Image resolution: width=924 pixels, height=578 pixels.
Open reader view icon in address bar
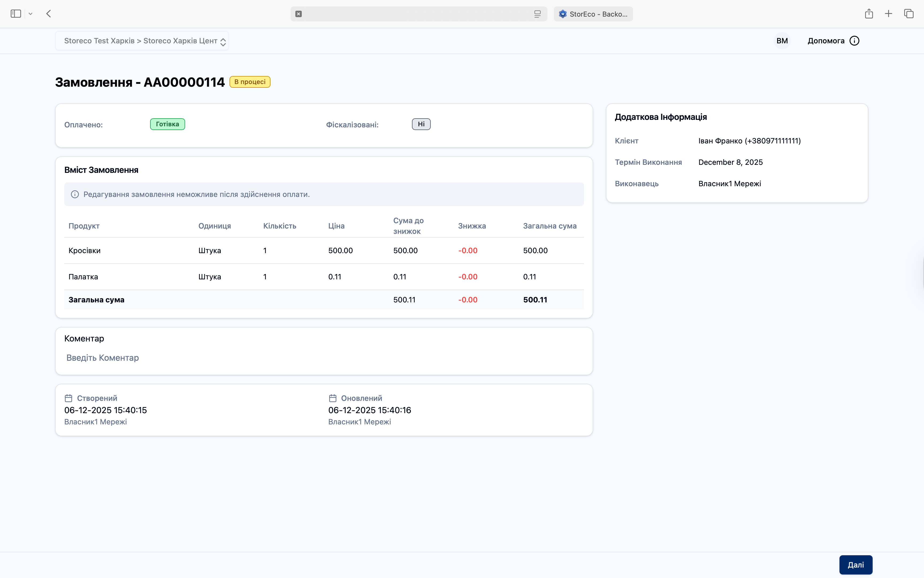coord(537,14)
